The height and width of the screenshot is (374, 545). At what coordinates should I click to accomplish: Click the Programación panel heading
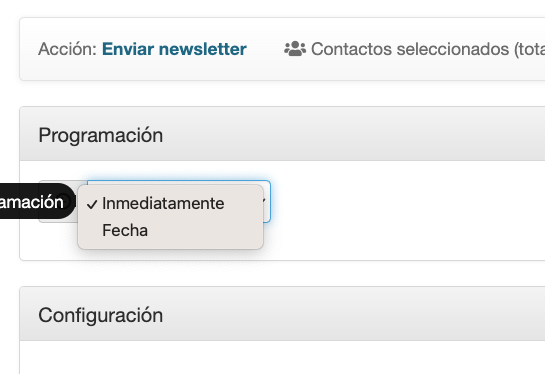(x=100, y=135)
